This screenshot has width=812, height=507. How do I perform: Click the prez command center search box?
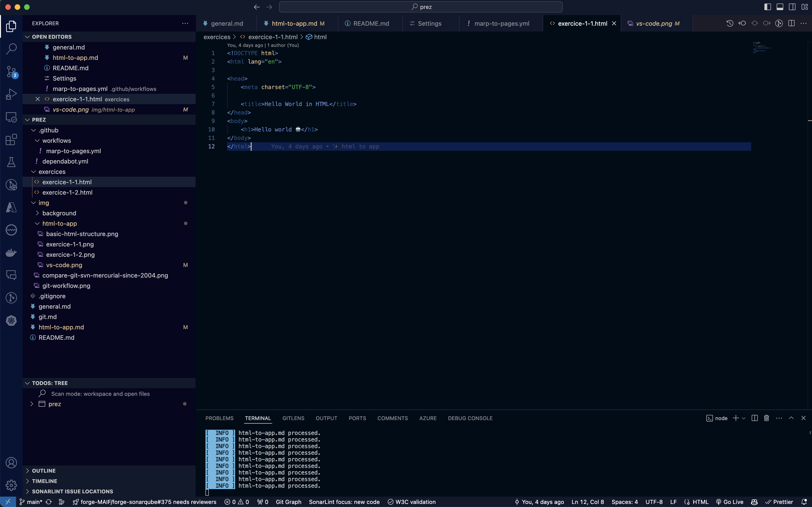click(x=421, y=7)
